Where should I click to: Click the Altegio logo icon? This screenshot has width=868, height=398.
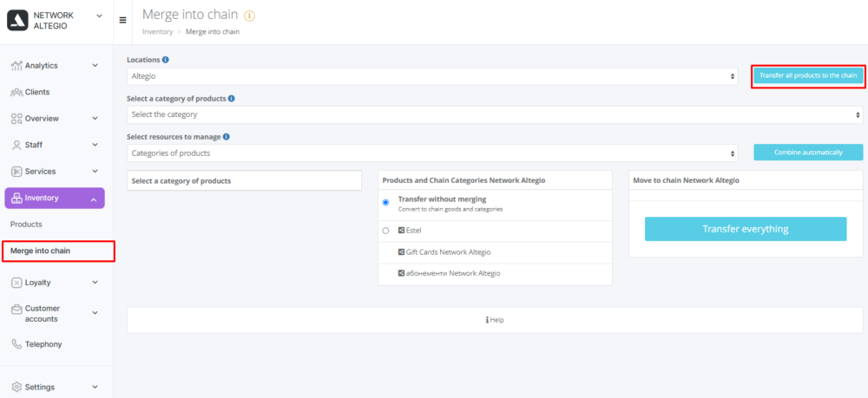[x=17, y=21]
